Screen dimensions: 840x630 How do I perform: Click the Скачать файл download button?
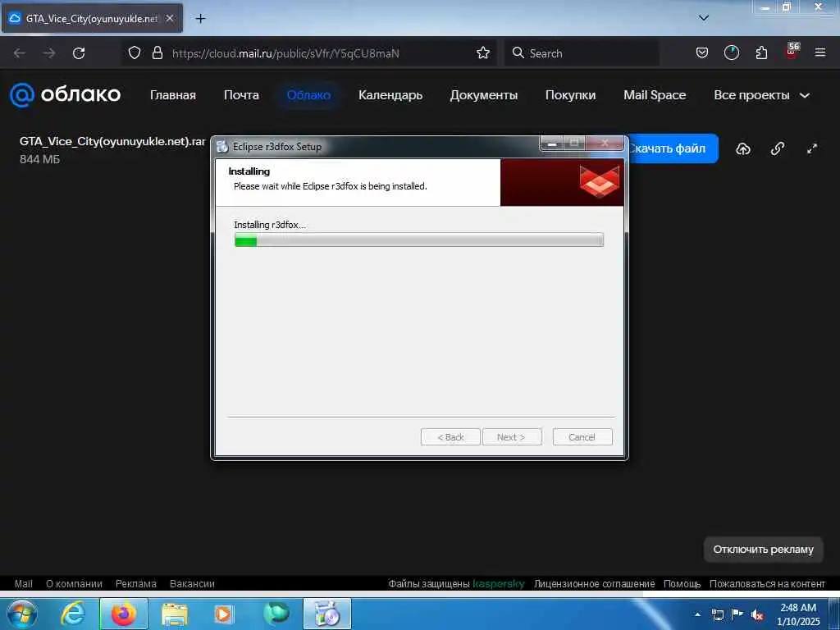point(672,148)
